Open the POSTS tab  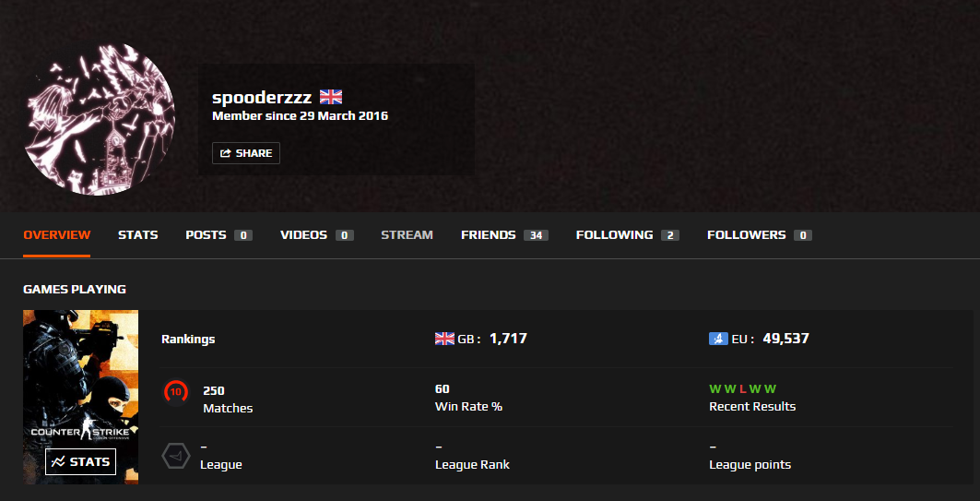(218, 235)
